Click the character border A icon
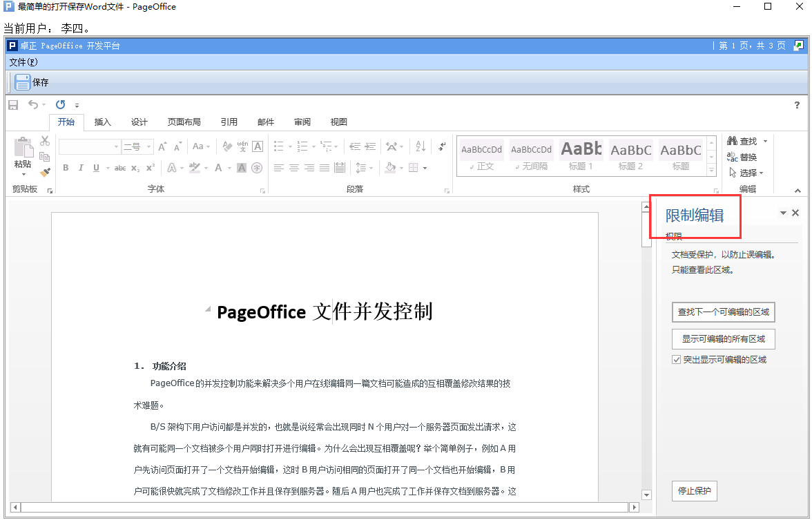This screenshot has width=812, height=527. tap(258, 146)
